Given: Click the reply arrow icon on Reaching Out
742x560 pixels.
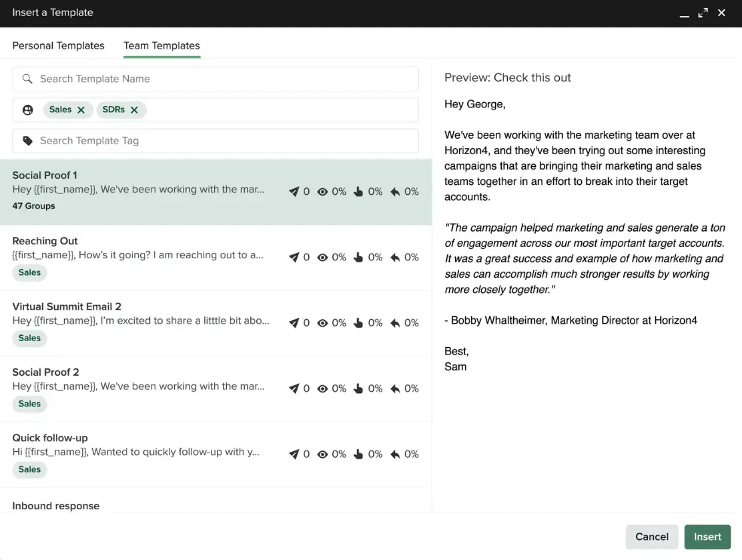Looking at the screenshot, I should (x=395, y=257).
